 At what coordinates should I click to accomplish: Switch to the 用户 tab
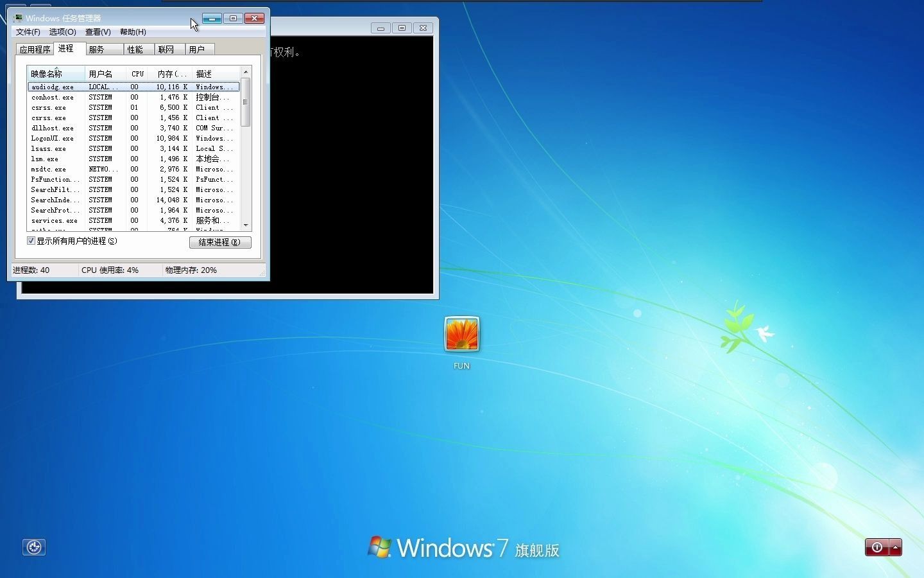coord(200,49)
